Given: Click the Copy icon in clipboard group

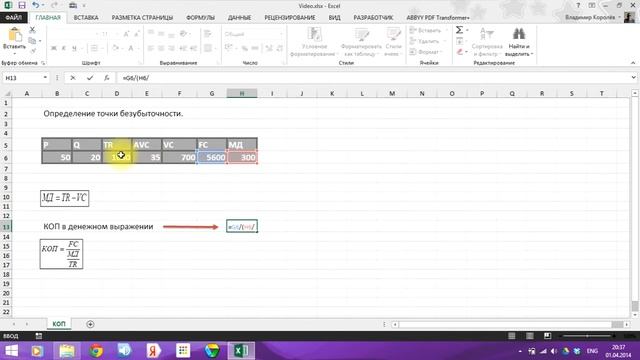Looking at the screenshot, I should (32, 40).
